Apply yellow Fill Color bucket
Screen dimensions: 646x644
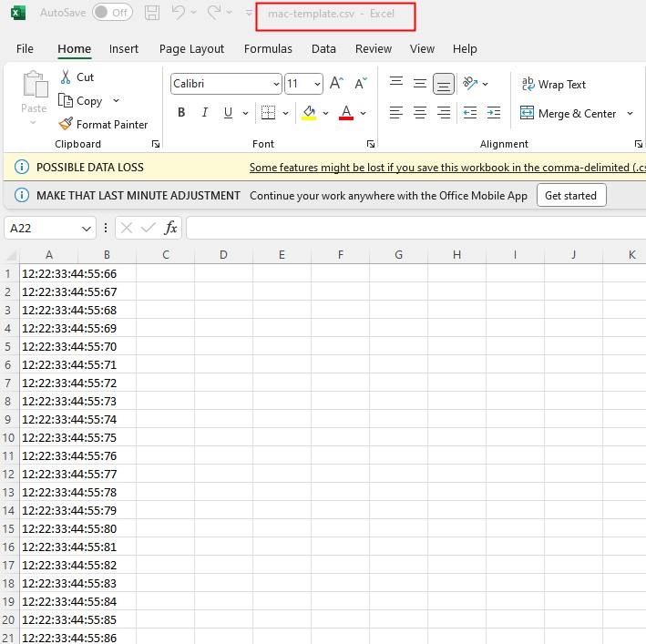click(309, 112)
